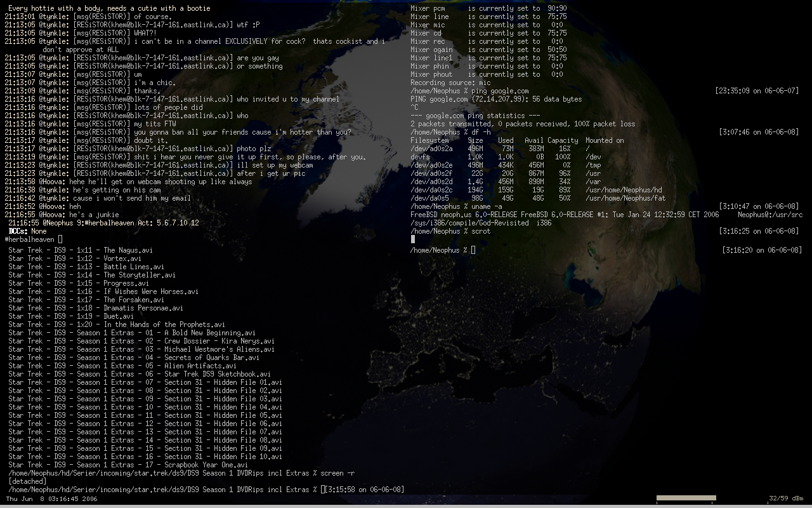Click Mixer ogain setting 50:50 line

point(488,50)
